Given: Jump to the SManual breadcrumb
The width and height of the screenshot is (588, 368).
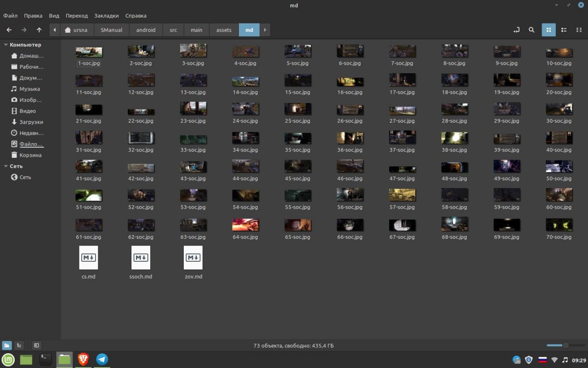Looking at the screenshot, I should [x=112, y=30].
